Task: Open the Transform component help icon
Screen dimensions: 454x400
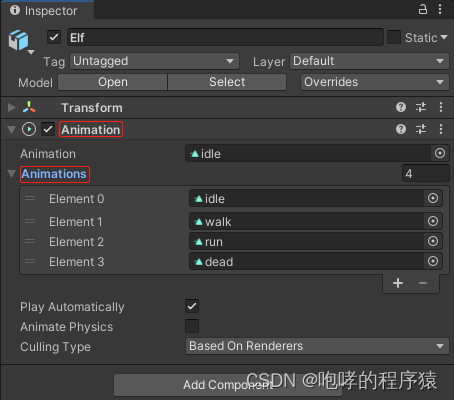Action: point(401,107)
